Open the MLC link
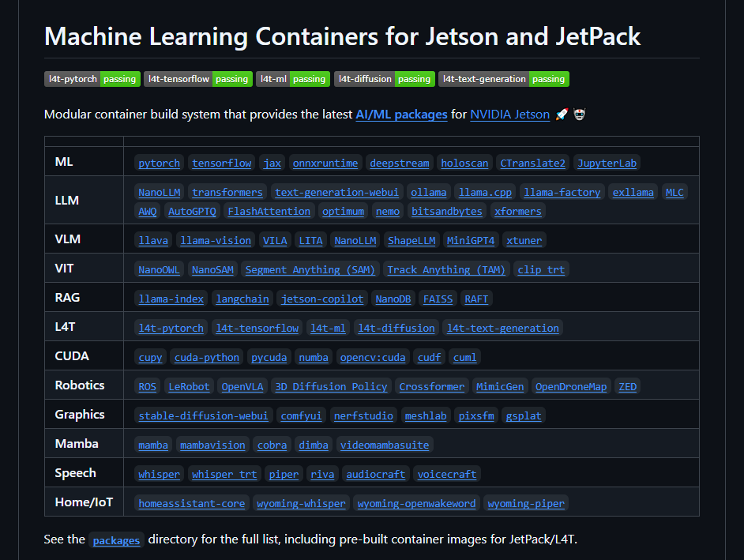The width and height of the screenshot is (744, 560). [674, 193]
